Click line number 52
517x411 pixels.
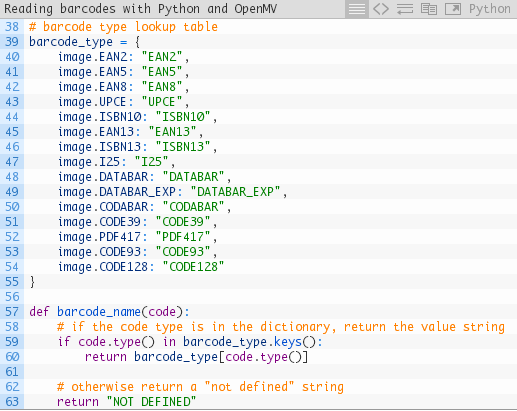click(x=12, y=237)
